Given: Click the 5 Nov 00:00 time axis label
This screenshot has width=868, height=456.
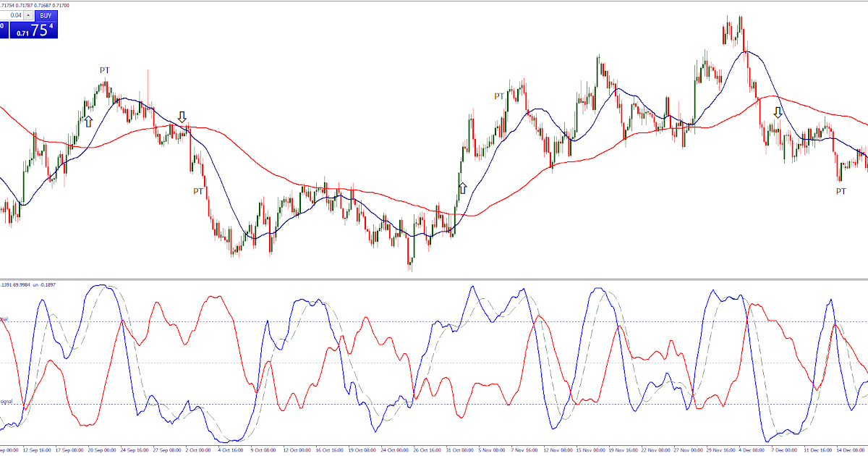Looking at the screenshot, I should pyautogui.click(x=492, y=450).
